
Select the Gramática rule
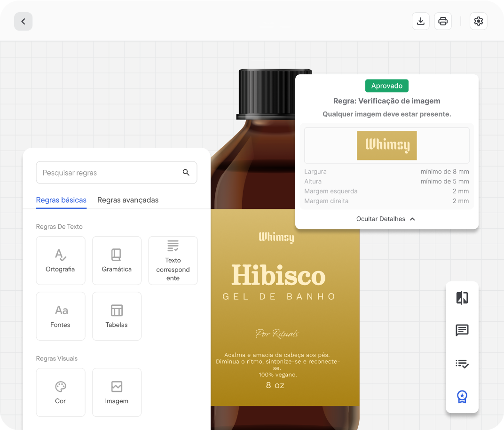click(117, 261)
